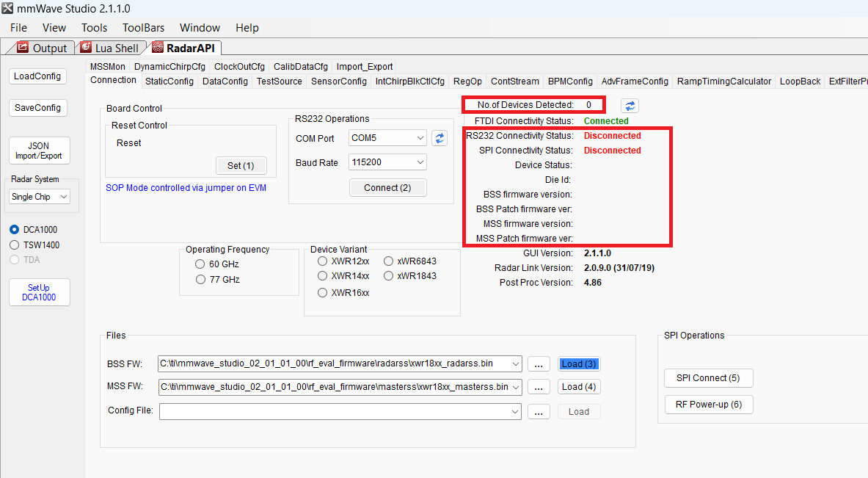Open the DataConfig tab
The width and height of the screenshot is (868, 478).
pyautogui.click(x=225, y=82)
